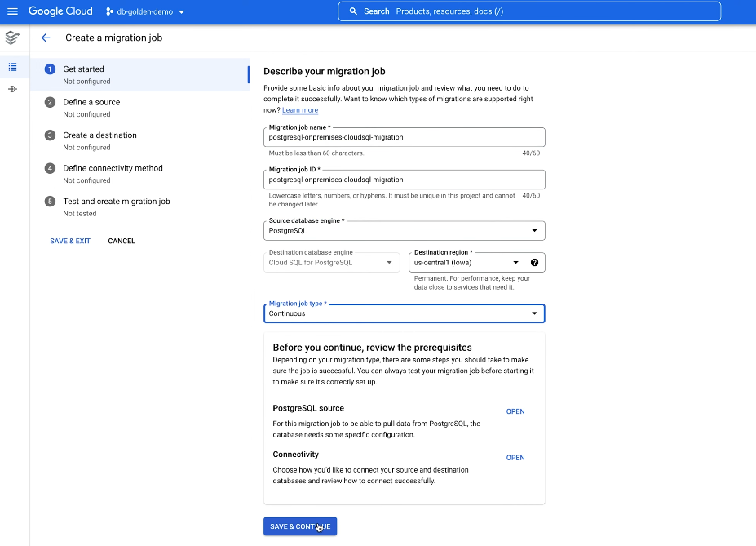Viewport: 756px width, 546px height.
Task: Expand the Migration job type dropdown
Action: (537, 313)
